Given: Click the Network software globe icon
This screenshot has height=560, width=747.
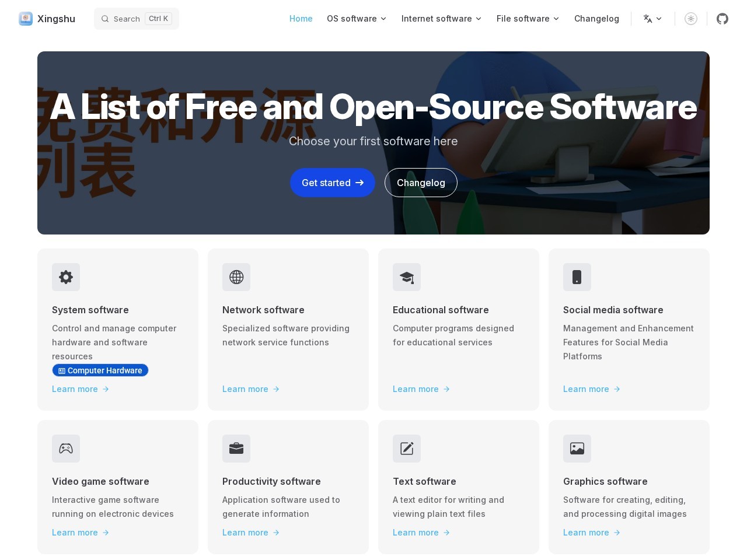Looking at the screenshot, I should click(x=236, y=277).
